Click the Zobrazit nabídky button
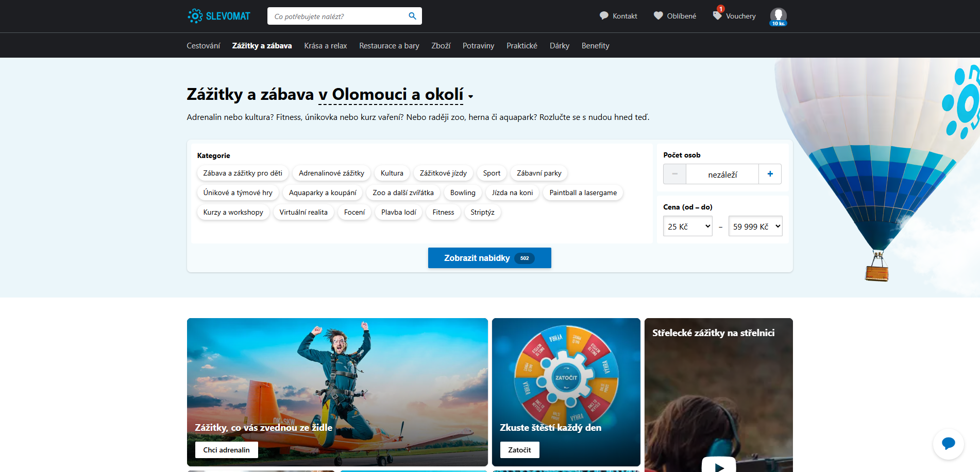 [489, 258]
